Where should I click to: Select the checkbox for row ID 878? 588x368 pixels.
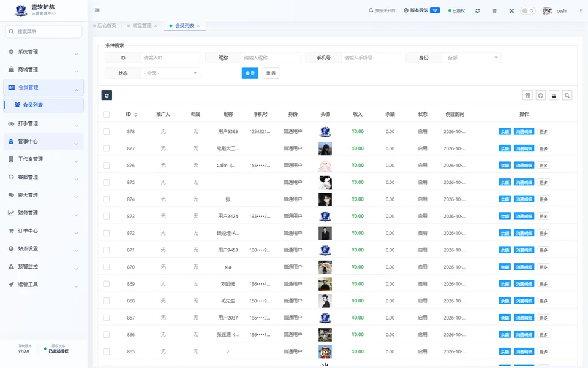(x=107, y=131)
